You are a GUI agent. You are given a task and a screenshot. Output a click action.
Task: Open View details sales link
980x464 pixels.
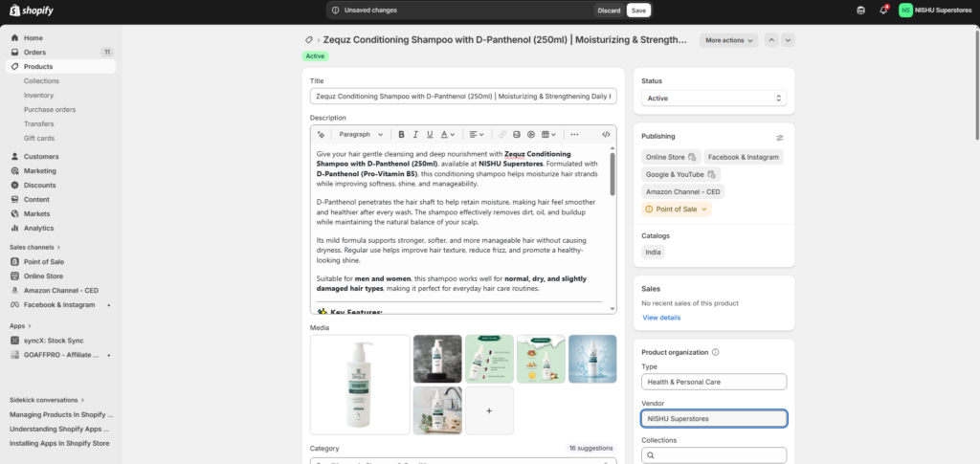click(x=661, y=318)
